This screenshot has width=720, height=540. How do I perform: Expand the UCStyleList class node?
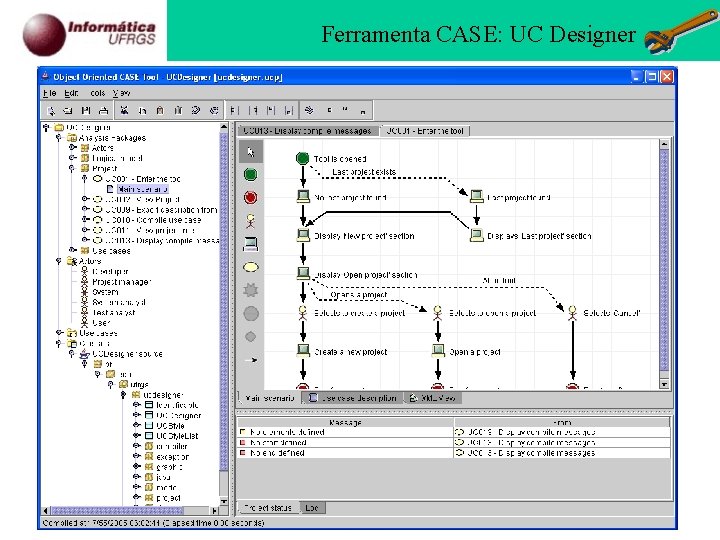coord(136,435)
